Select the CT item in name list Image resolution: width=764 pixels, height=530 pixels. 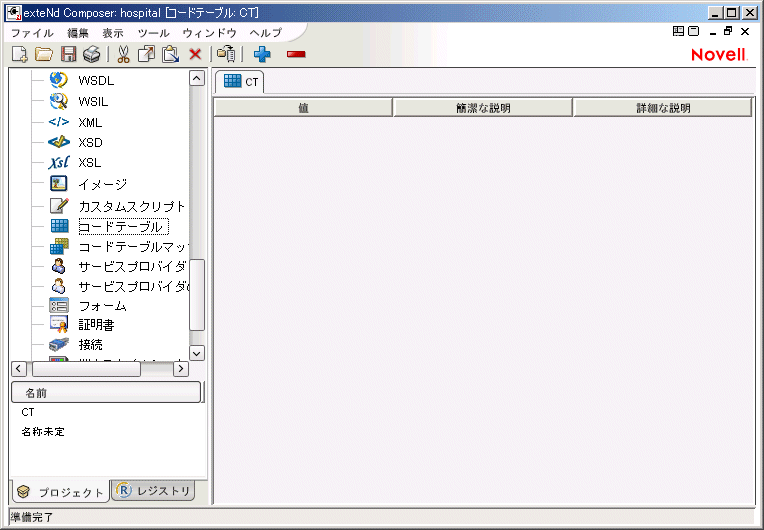28,412
